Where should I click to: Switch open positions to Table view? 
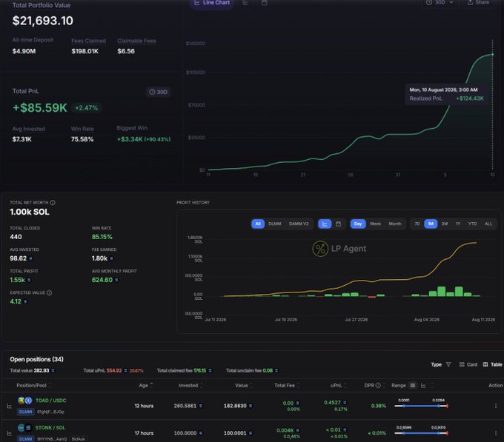coord(492,364)
